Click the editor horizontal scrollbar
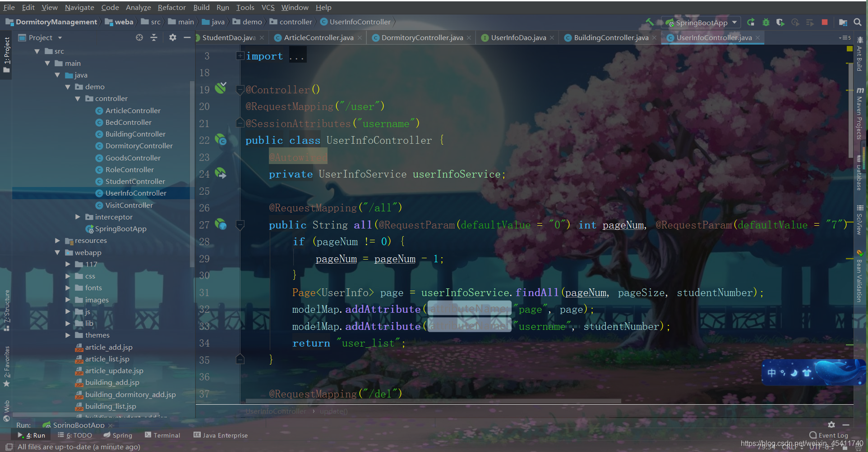 click(433, 401)
